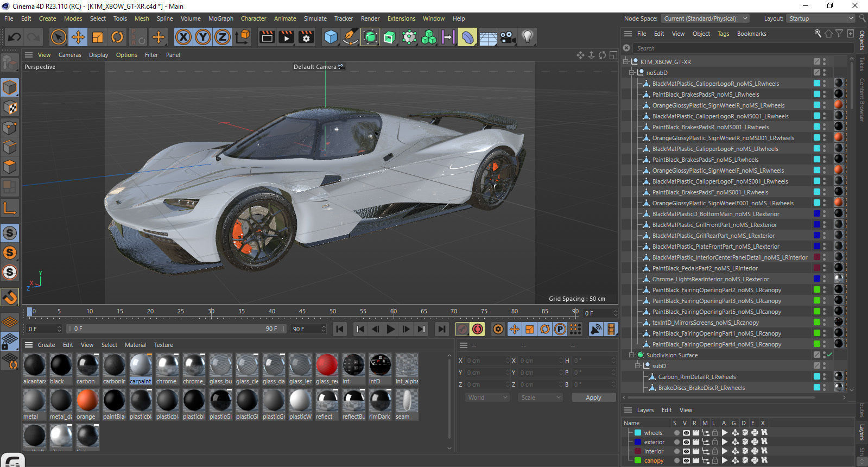The width and height of the screenshot is (868, 467).
Task: Select the Live Selection tool
Action: pyautogui.click(x=58, y=37)
